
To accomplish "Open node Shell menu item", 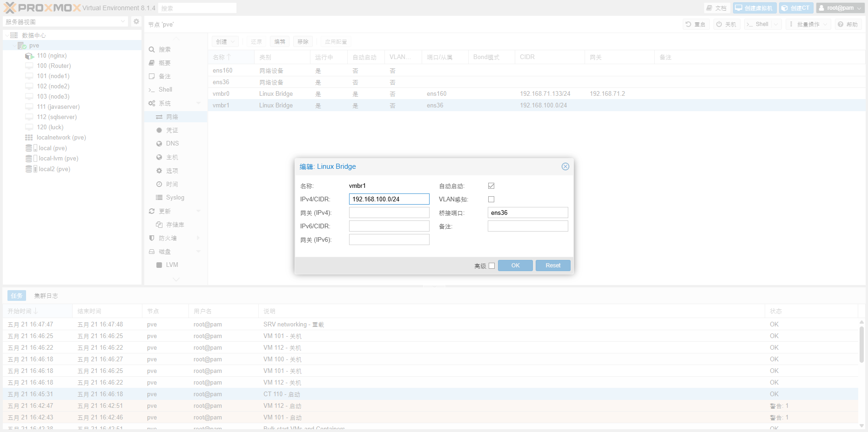I will point(175,90).
